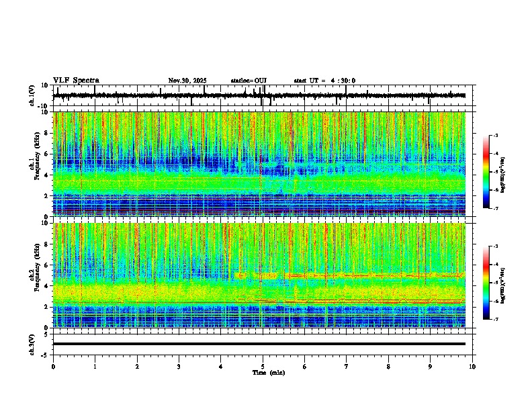Viewport: 532px width, 411px height.
Task: Click the ch.3 voltage trace line
Action: click(259, 344)
